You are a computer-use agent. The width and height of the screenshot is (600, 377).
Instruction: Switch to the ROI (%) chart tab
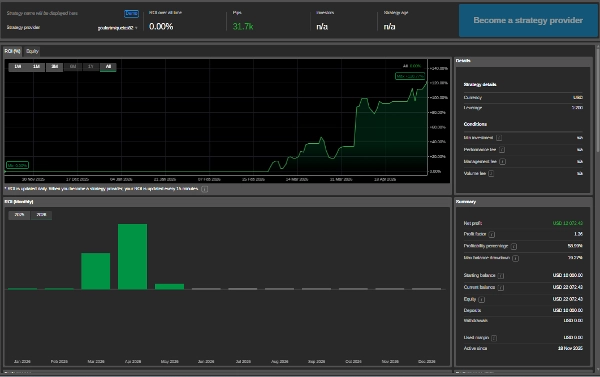pyautogui.click(x=12, y=51)
